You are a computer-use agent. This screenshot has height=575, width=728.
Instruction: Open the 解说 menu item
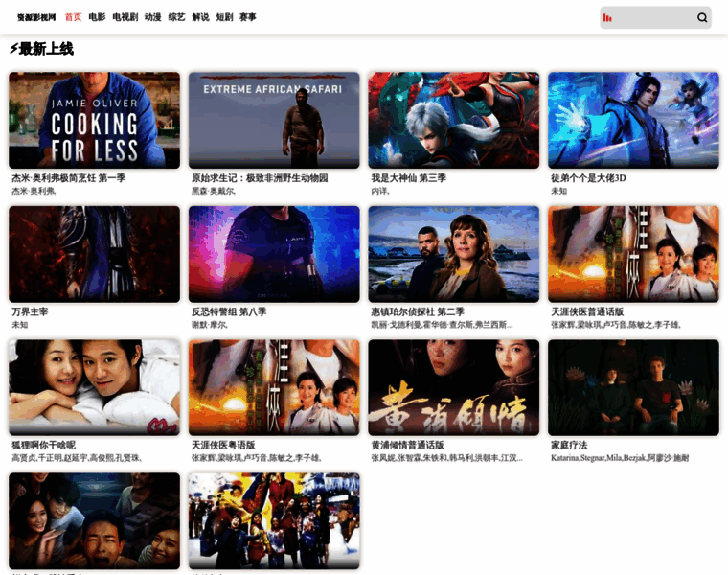(x=200, y=17)
